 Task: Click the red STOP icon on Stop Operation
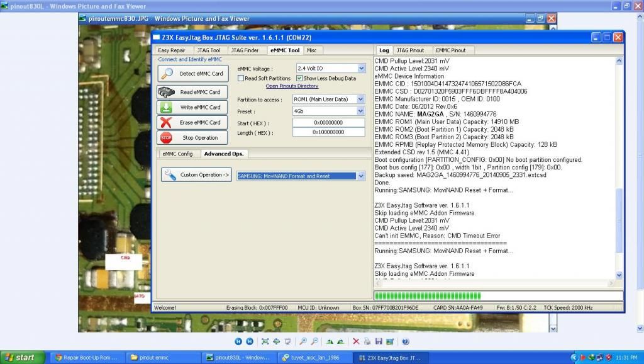pyautogui.click(x=166, y=138)
